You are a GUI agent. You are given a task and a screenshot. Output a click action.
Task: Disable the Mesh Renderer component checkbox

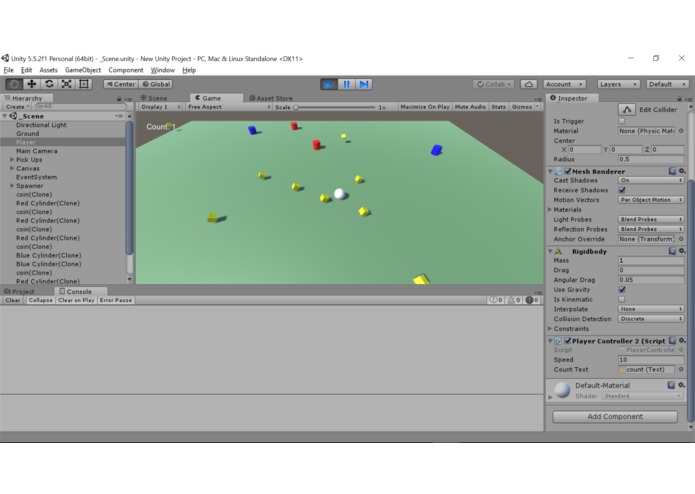pos(567,171)
